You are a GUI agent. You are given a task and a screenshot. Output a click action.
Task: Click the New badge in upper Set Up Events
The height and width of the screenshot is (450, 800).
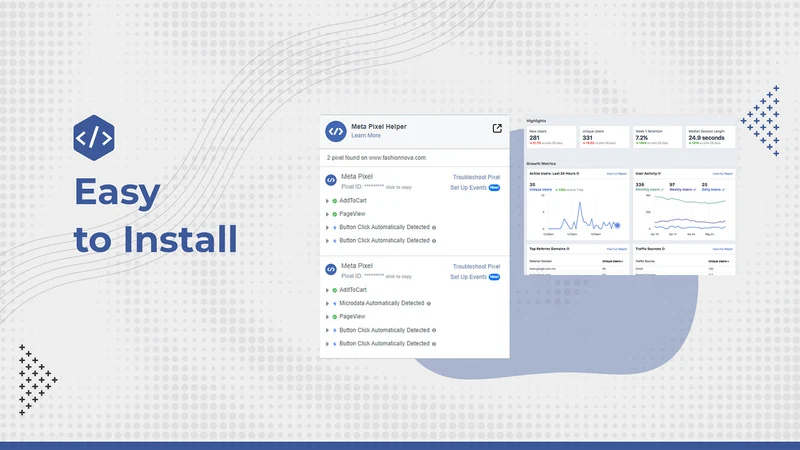click(494, 188)
